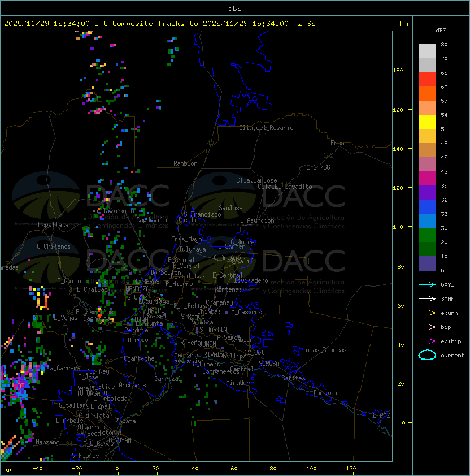Click the Mirador map label

click(x=238, y=383)
